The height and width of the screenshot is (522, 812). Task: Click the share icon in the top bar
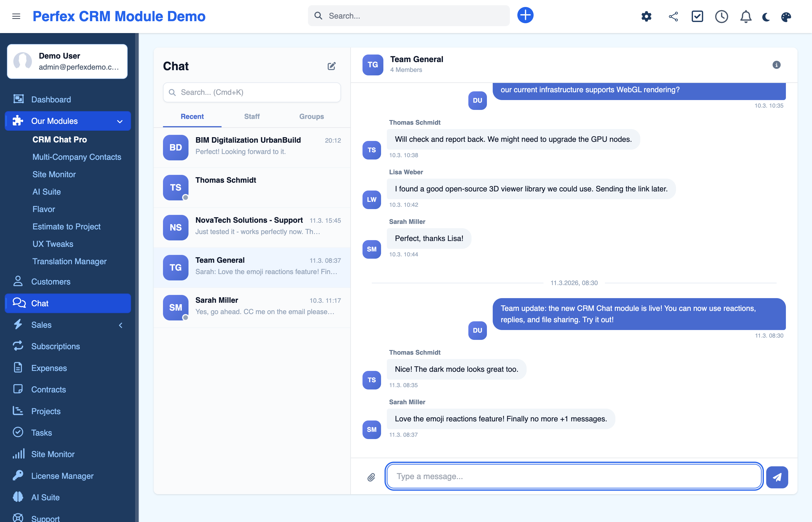coord(673,16)
